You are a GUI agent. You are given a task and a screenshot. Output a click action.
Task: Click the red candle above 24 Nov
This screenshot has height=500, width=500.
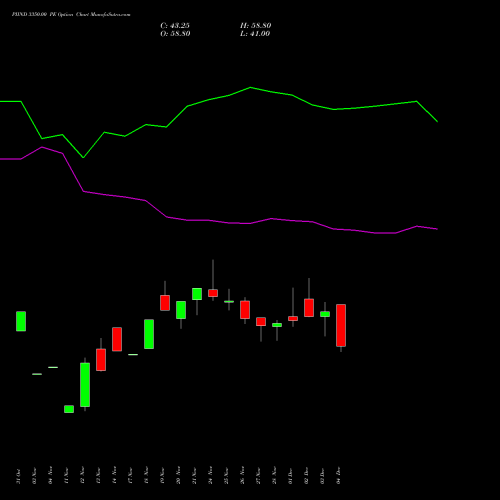(x=213, y=293)
